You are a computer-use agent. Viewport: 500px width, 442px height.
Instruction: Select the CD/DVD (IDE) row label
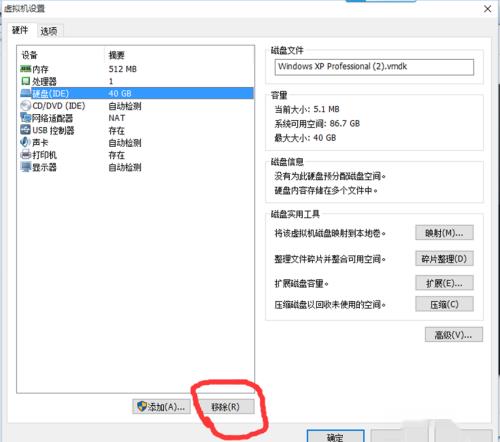click(59, 106)
